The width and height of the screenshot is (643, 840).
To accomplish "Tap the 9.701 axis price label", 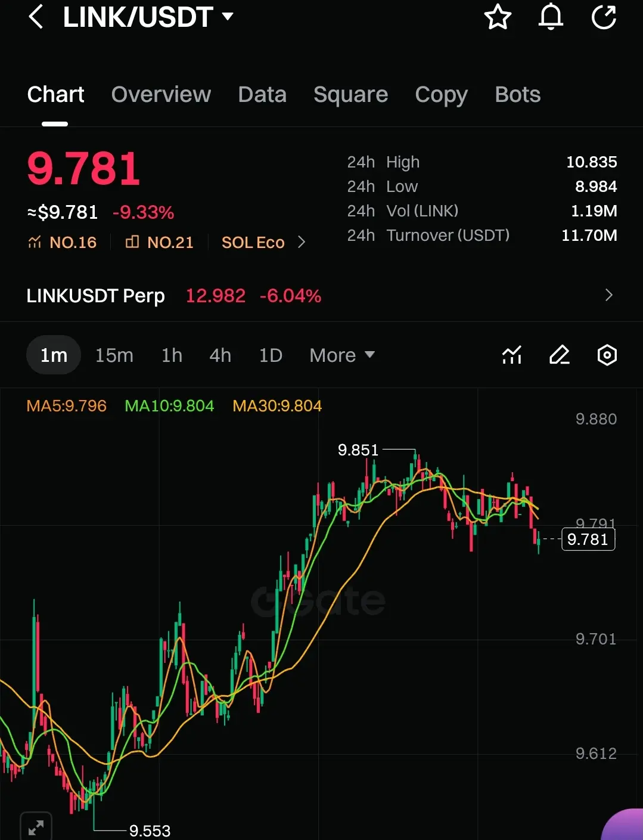I will pyautogui.click(x=596, y=639).
